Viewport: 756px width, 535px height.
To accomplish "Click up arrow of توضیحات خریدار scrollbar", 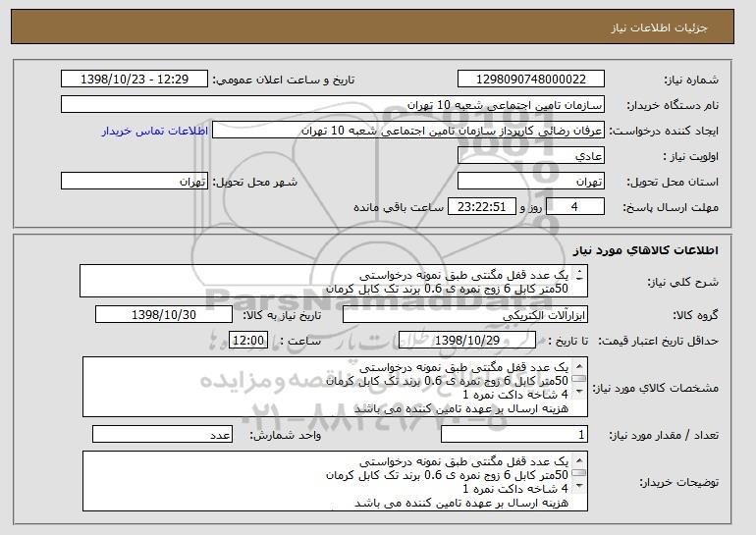I will (579, 460).
